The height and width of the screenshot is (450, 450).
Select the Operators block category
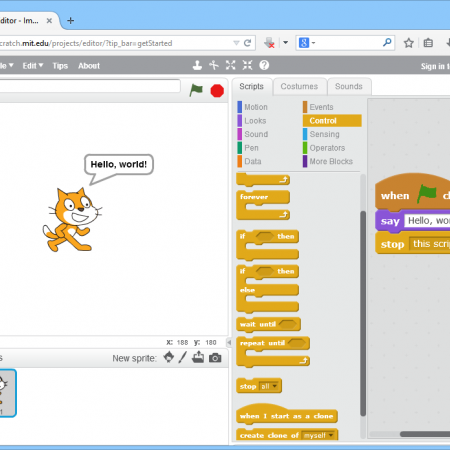coord(327,148)
